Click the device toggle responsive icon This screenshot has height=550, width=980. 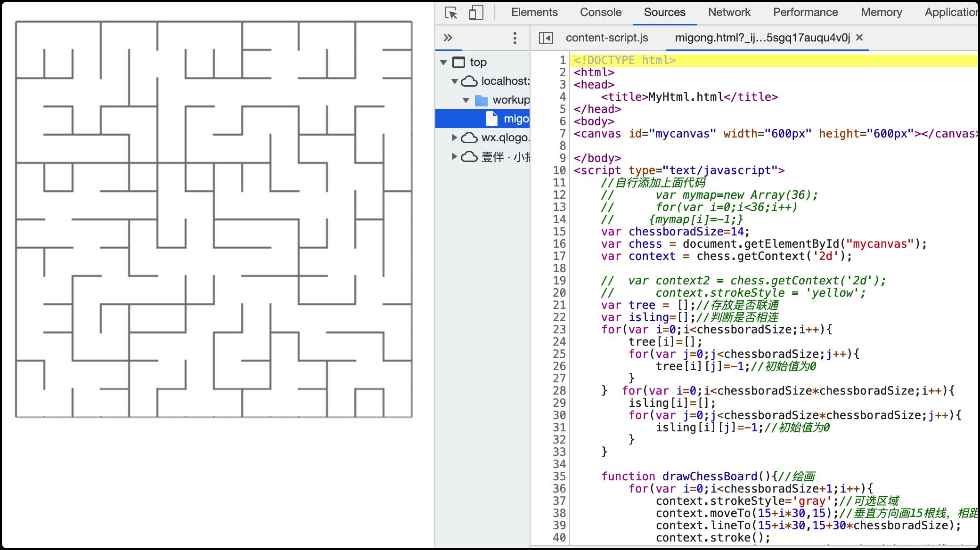[475, 11]
